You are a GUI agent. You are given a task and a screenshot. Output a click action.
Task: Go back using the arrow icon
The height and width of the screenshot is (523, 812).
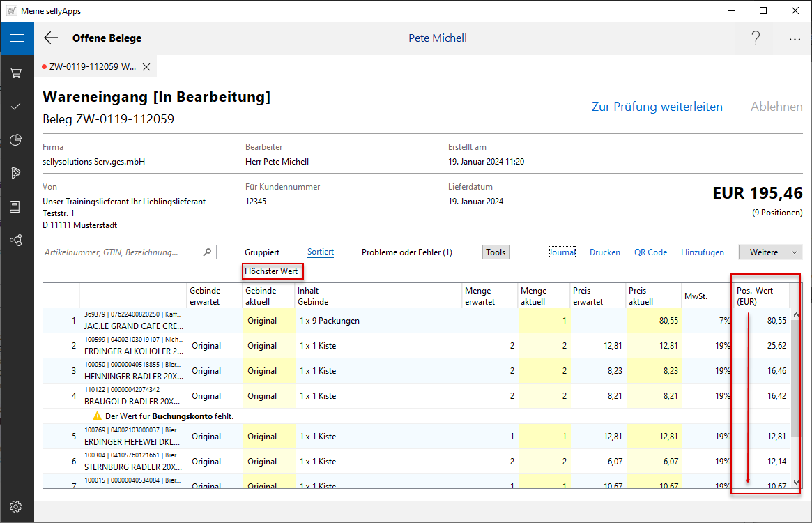[x=51, y=38]
